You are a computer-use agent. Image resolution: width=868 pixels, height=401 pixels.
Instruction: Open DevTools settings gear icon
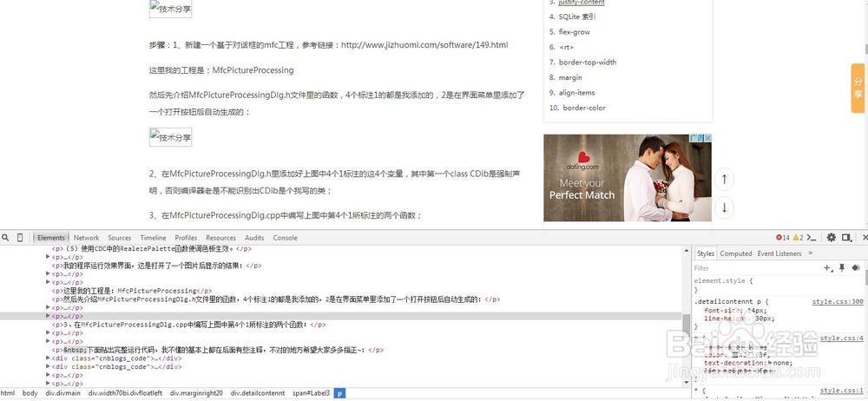[832, 238]
